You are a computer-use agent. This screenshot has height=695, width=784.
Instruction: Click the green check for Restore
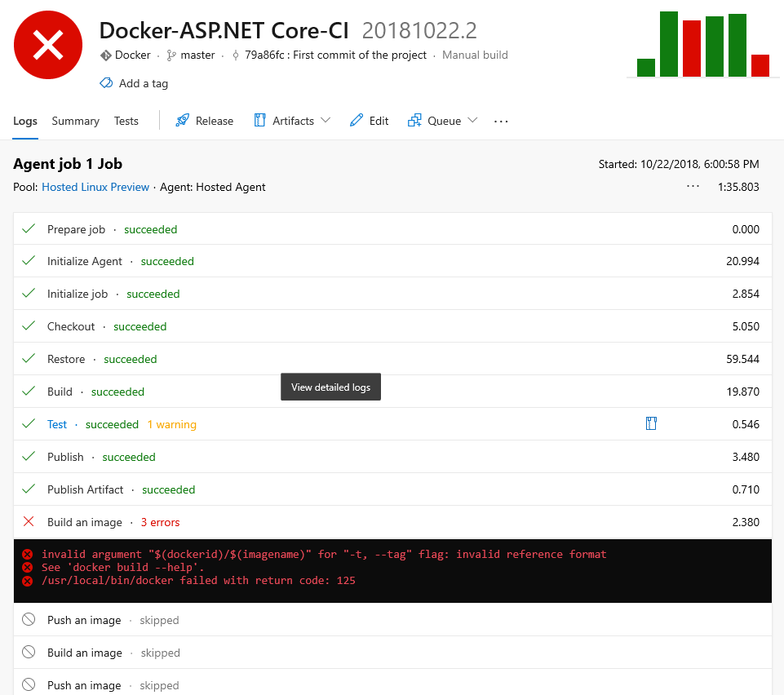pyautogui.click(x=29, y=358)
